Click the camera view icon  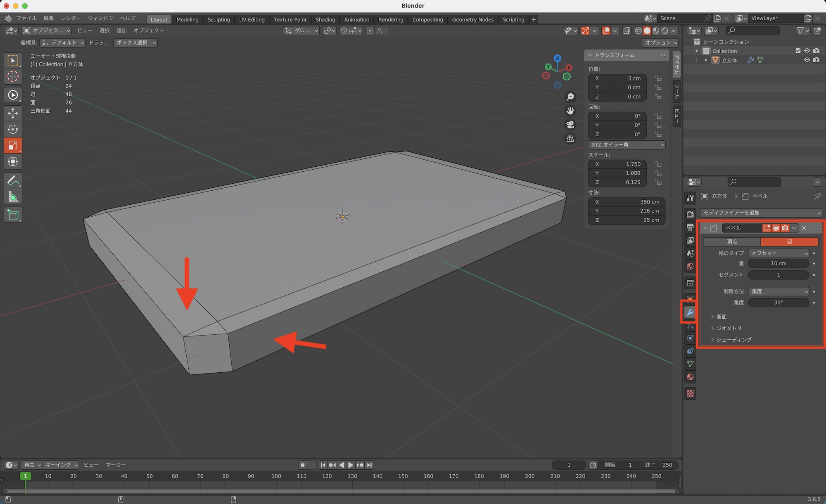click(570, 125)
